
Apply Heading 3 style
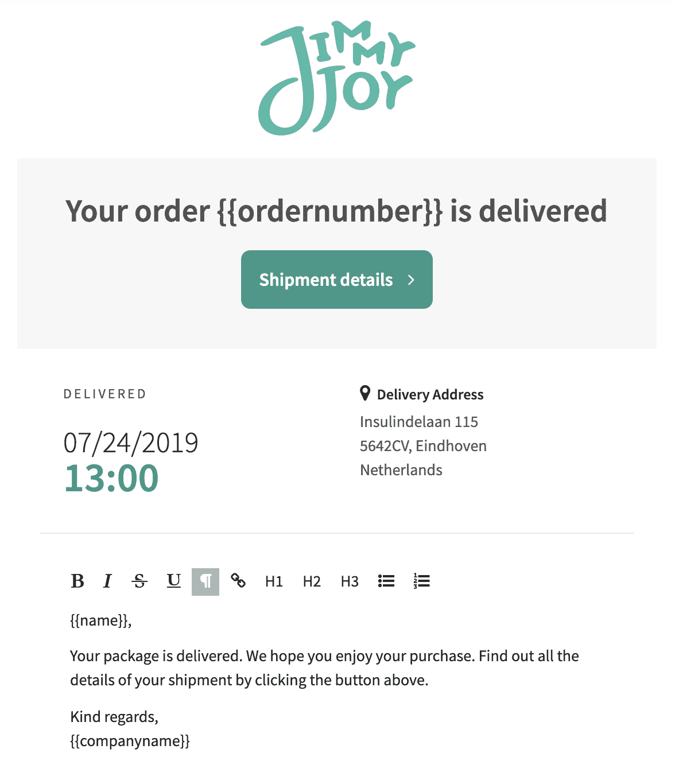(x=350, y=581)
